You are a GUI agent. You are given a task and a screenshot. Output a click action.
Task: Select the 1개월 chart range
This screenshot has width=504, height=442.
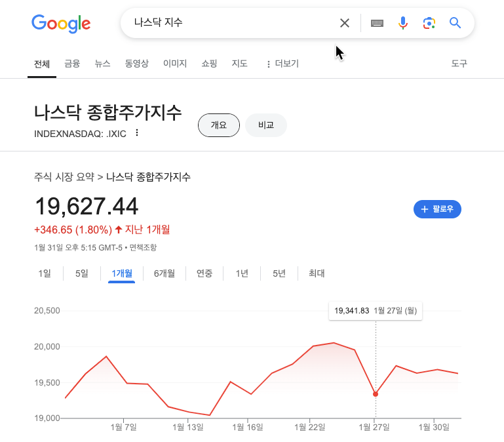122,273
